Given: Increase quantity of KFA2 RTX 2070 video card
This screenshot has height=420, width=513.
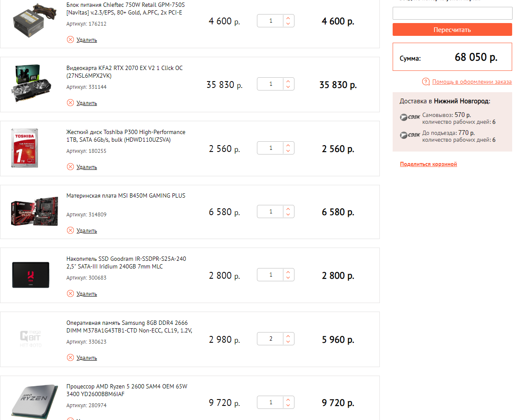Looking at the screenshot, I should coord(288,81).
